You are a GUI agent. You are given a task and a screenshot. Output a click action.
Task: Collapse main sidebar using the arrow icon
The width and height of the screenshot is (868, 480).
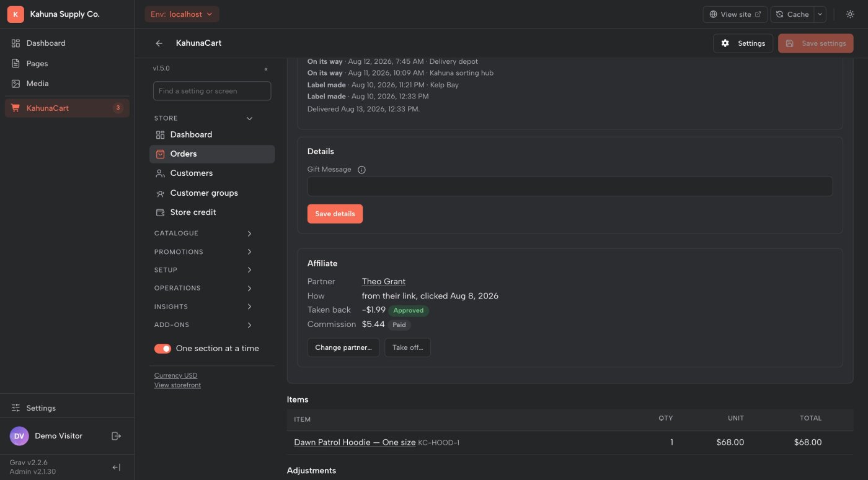point(116,468)
